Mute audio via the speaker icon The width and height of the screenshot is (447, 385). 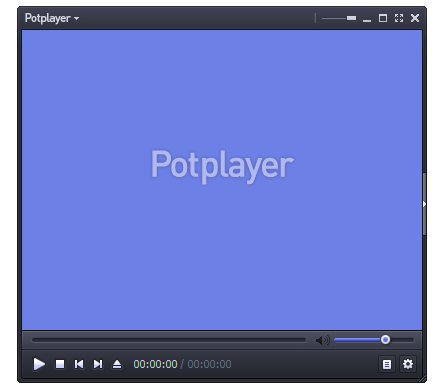pos(322,340)
